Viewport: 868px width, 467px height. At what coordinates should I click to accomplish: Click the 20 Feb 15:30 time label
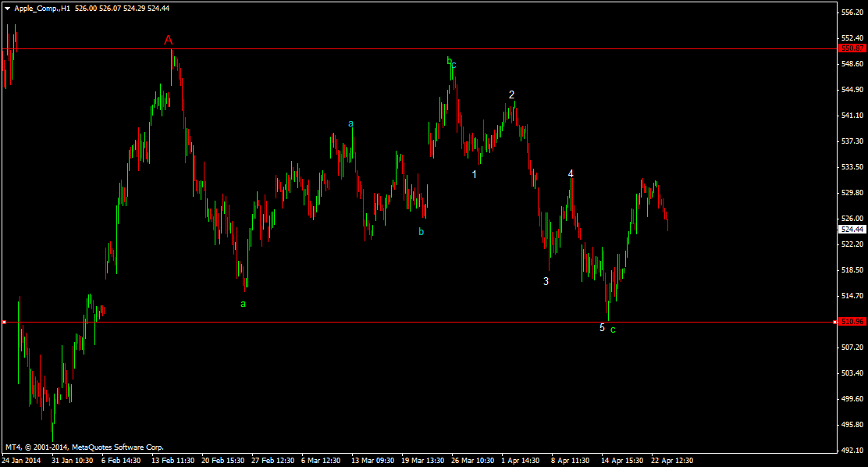click(223, 460)
